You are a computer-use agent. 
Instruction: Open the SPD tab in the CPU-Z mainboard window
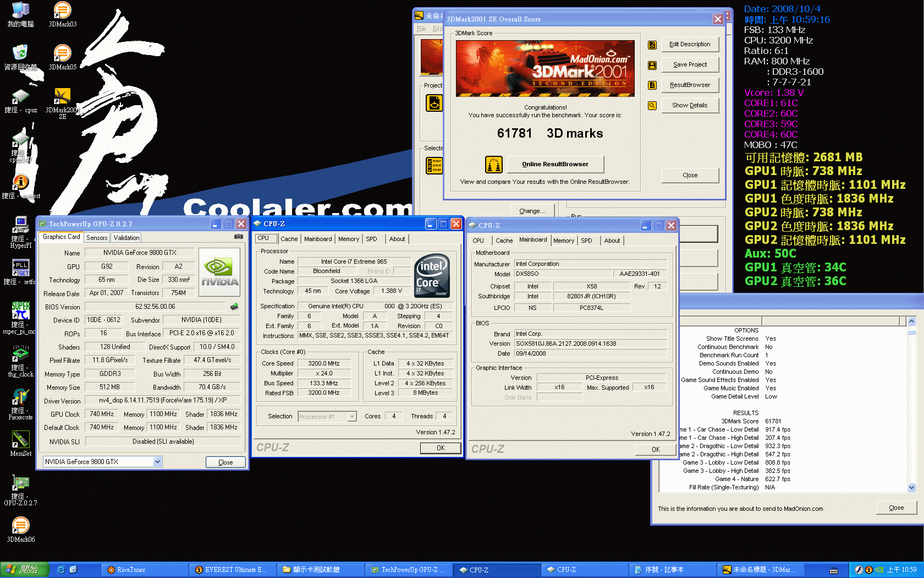point(586,241)
